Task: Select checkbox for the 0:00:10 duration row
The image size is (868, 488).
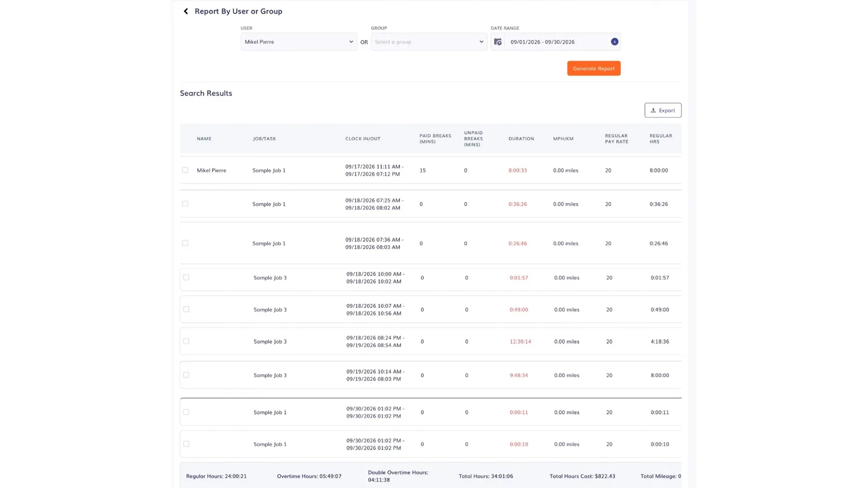Action: 186,444
